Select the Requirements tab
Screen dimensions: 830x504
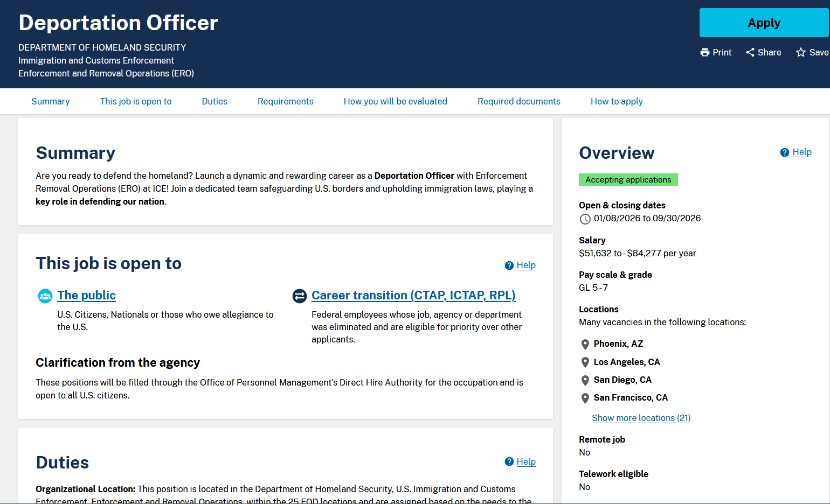pos(286,101)
